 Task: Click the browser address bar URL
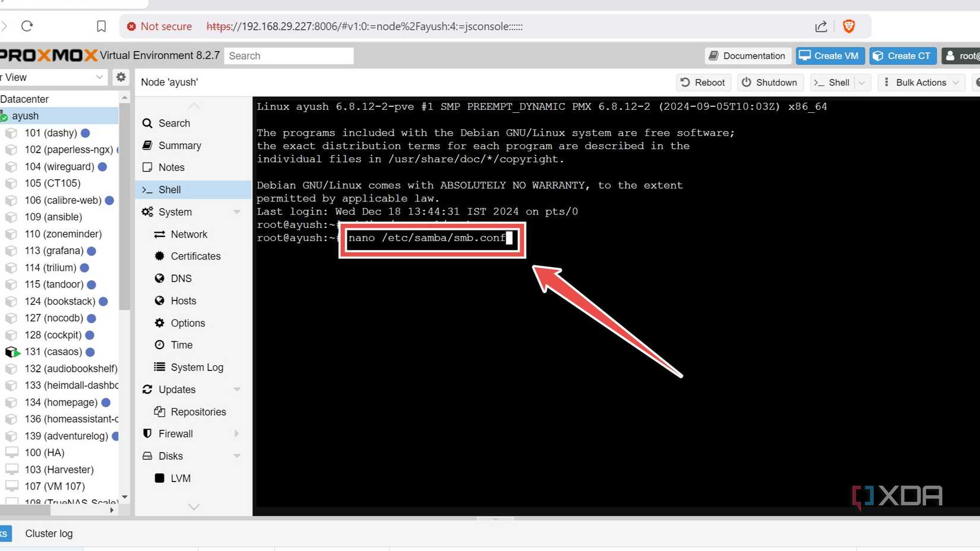pos(365,26)
